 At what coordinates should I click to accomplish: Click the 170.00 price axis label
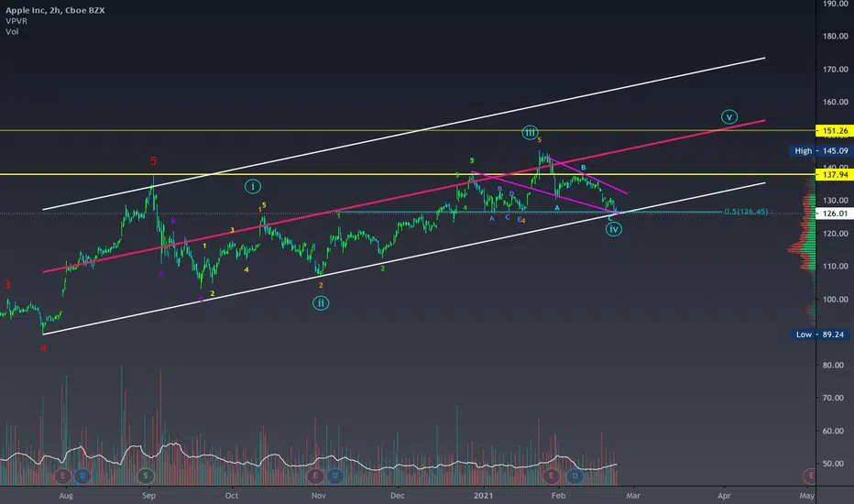(836, 70)
